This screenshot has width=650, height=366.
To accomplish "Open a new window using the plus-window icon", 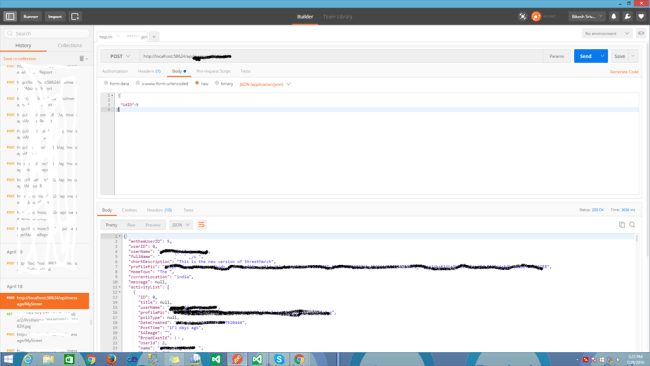I will coord(75,17).
